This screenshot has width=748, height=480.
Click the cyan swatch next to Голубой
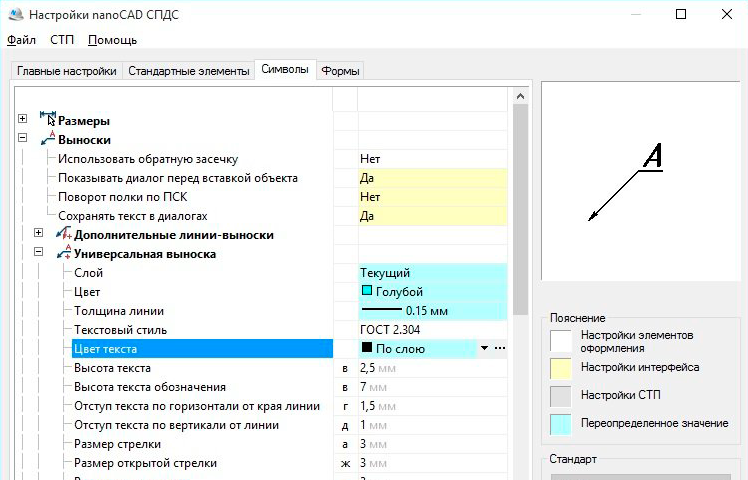(x=367, y=290)
